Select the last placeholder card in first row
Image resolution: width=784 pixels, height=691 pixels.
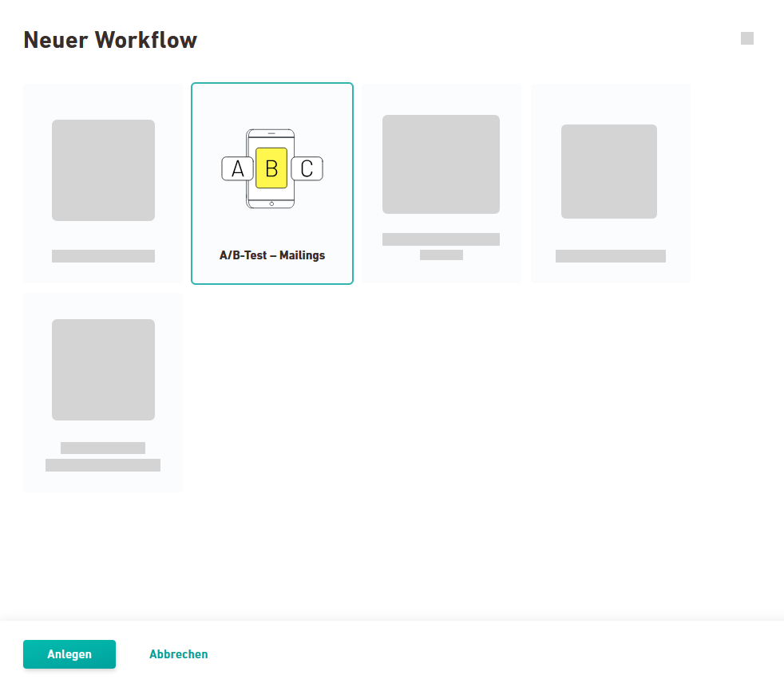click(610, 184)
